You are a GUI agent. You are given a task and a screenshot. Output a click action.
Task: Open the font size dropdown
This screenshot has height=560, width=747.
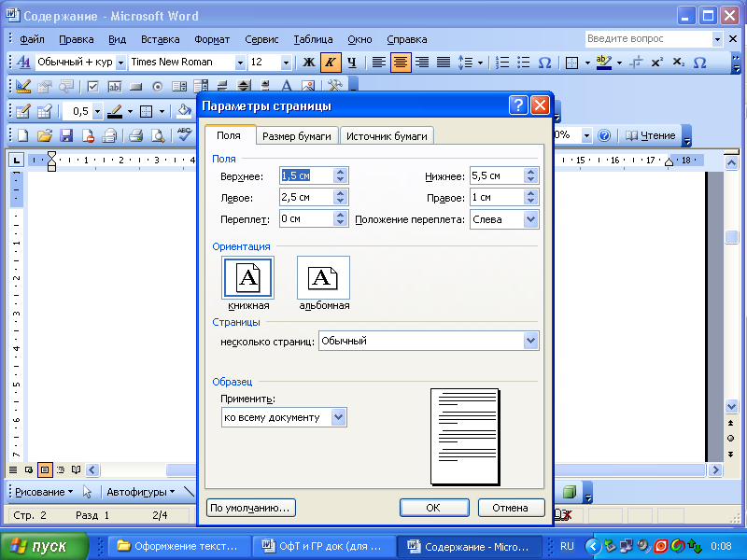pyautogui.click(x=286, y=63)
